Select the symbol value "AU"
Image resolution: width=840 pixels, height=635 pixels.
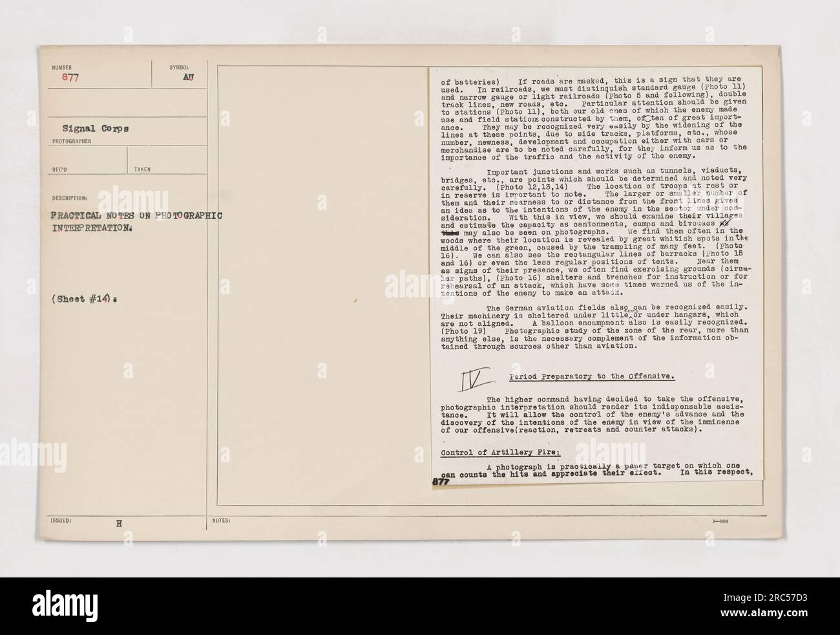click(189, 76)
